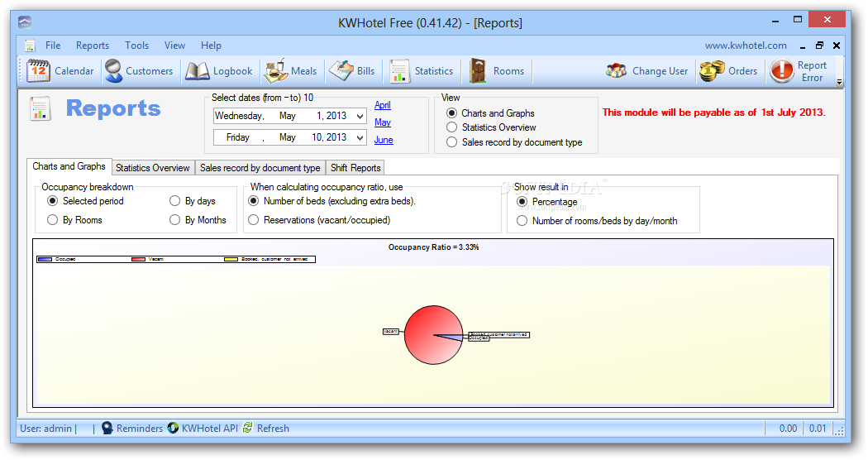The image size is (868, 460).
Task: Expand the toolbar overflow arrow
Action: [x=839, y=81]
